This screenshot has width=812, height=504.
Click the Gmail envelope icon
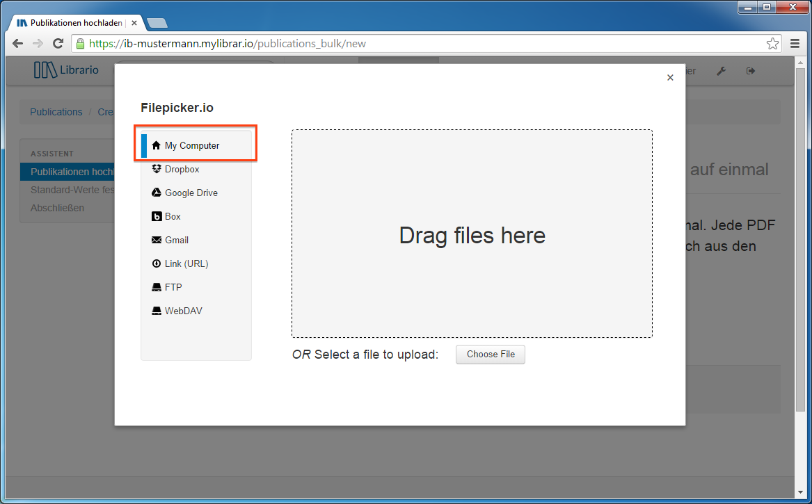coord(157,240)
